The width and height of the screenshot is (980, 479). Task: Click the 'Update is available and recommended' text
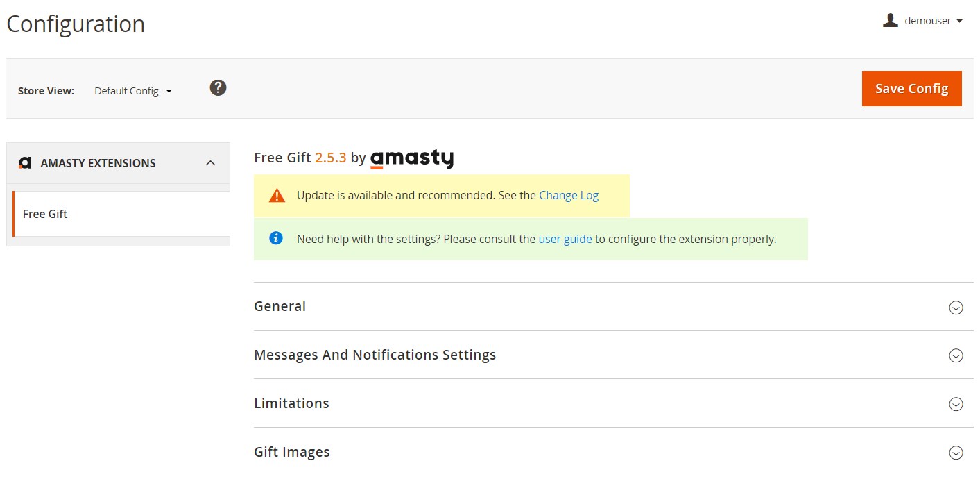[x=396, y=195]
